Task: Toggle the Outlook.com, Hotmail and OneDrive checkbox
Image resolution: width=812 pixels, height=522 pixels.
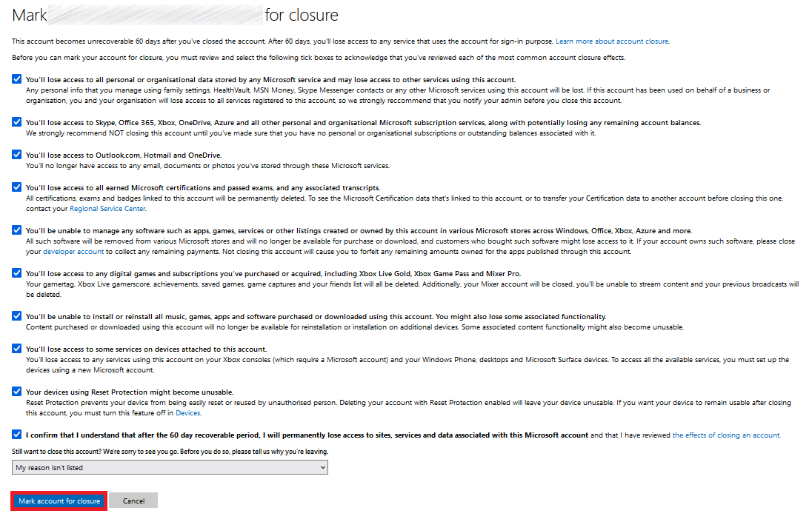Action: (x=17, y=155)
